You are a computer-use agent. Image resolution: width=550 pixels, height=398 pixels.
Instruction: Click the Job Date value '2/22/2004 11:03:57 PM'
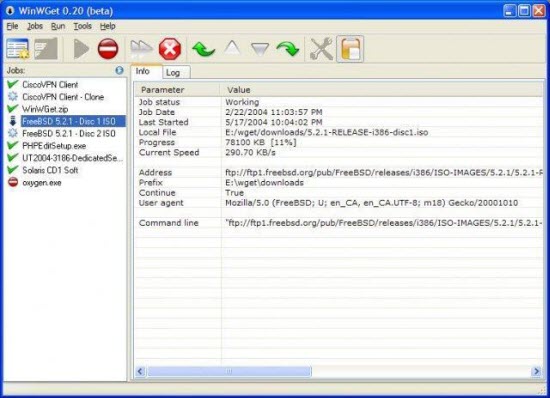click(x=274, y=112)
